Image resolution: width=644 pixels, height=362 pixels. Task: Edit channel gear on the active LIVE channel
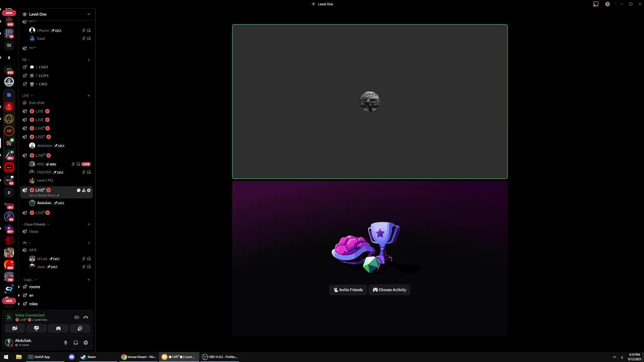click(x=89, y=190)
